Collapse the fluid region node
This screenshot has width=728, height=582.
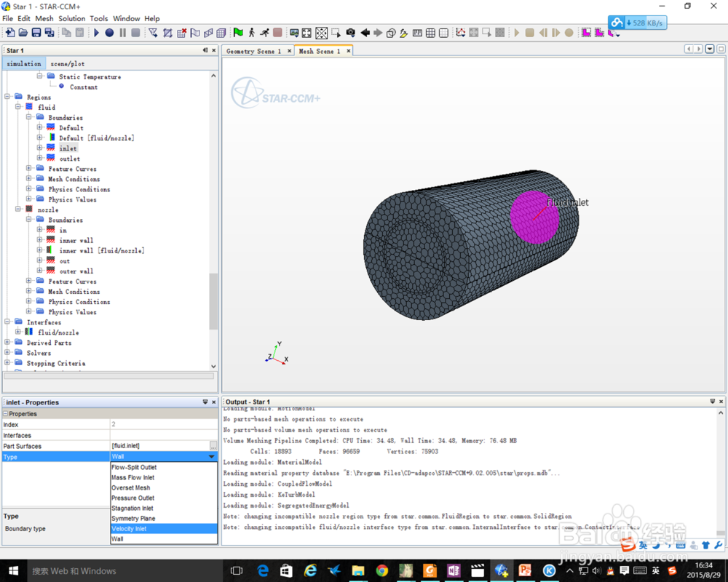[x=18, y=107]
